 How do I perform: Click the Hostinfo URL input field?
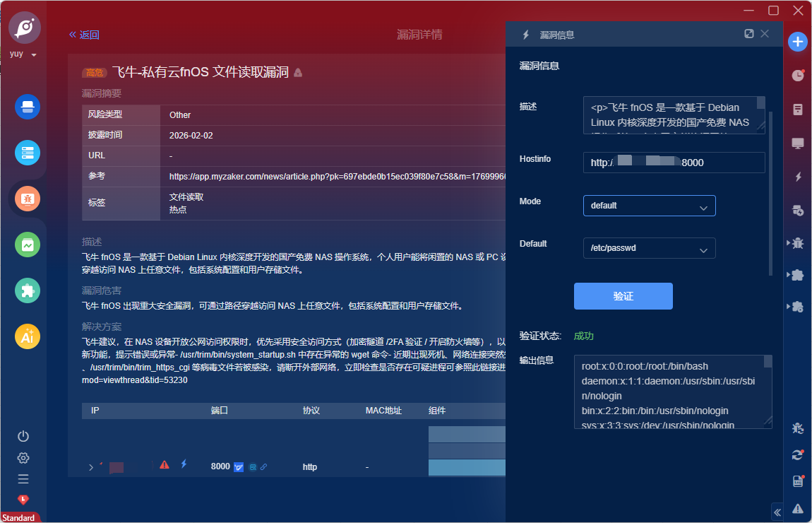(673, 163)
